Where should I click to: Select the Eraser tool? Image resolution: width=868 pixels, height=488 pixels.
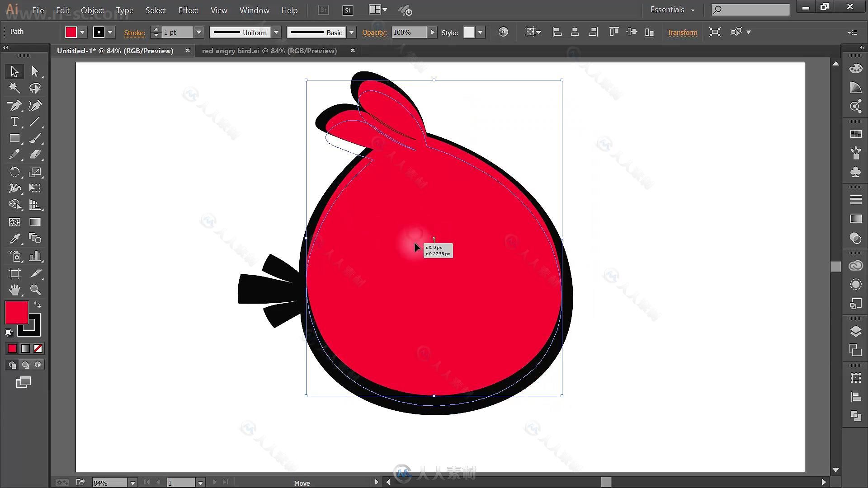coord(35,155)
